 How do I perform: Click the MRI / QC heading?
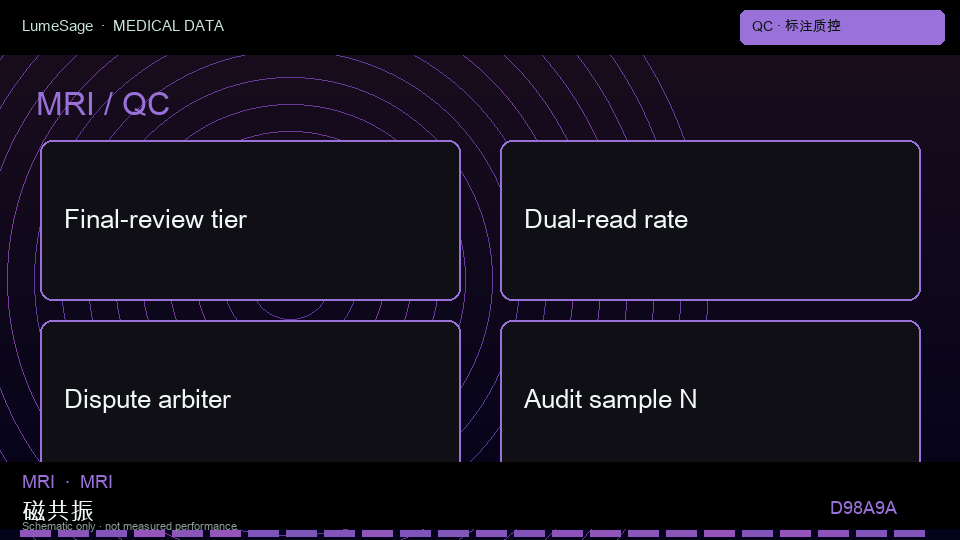pyautogui.click(x=103, y=104)
